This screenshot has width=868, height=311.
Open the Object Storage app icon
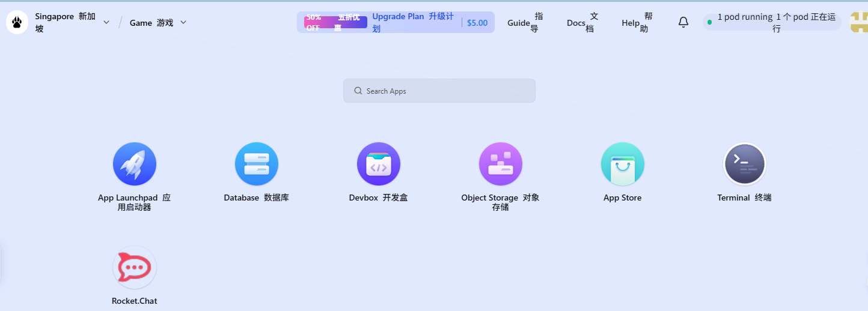click(501, 164)
